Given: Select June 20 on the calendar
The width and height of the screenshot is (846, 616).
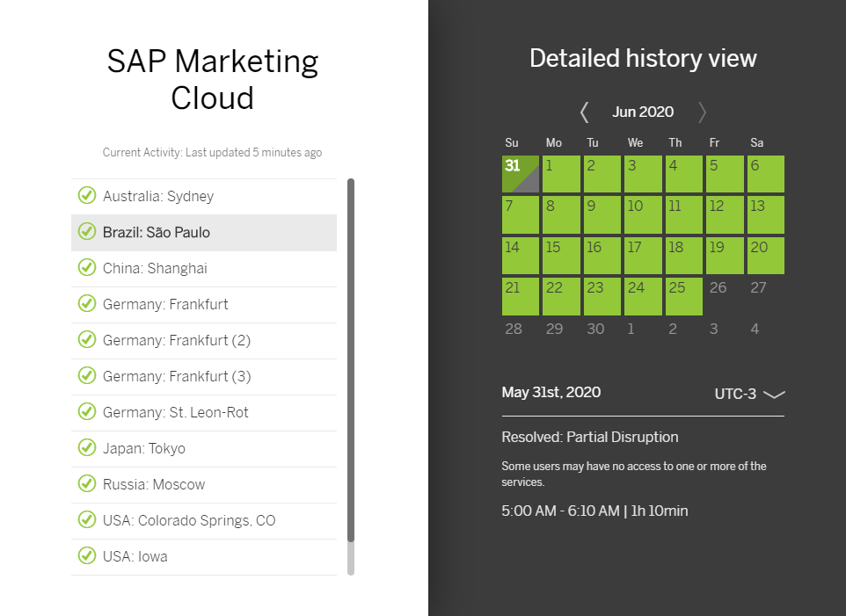Looking at the screenshot, I should (766, 256).
